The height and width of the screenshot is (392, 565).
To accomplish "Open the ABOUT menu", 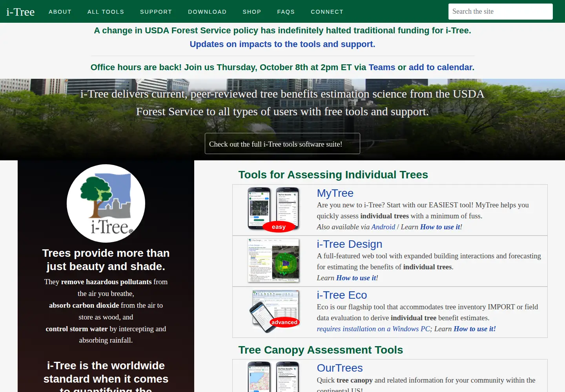I will (60, 12).
